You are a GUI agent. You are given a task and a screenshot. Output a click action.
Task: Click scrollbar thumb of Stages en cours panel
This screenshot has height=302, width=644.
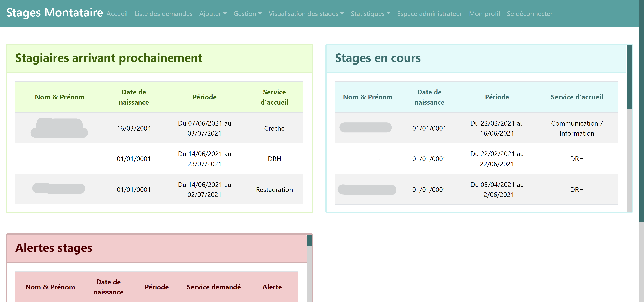(x=629, y=77)
